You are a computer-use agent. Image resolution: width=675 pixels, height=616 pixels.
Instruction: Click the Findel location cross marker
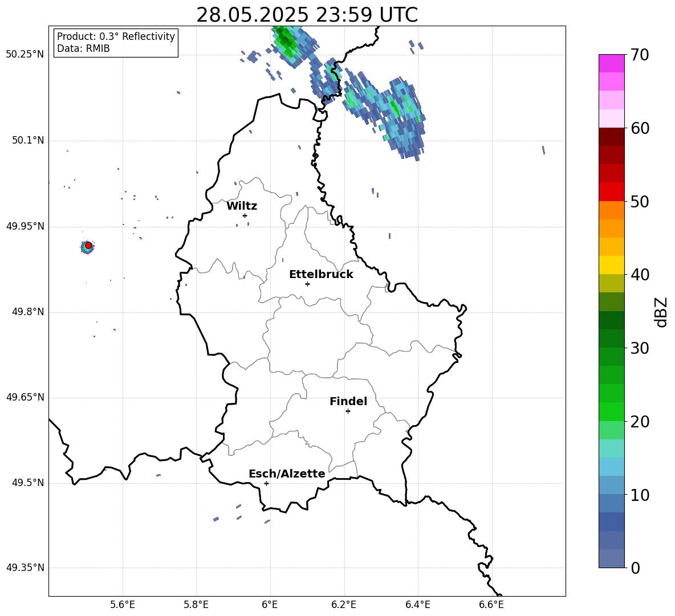pos(348,411)
